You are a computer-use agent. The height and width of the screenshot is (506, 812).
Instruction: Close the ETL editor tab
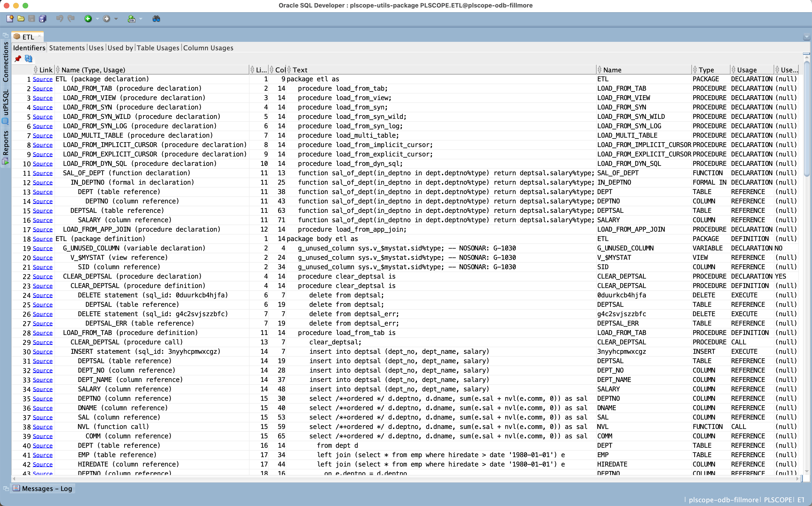click(39, 36)
